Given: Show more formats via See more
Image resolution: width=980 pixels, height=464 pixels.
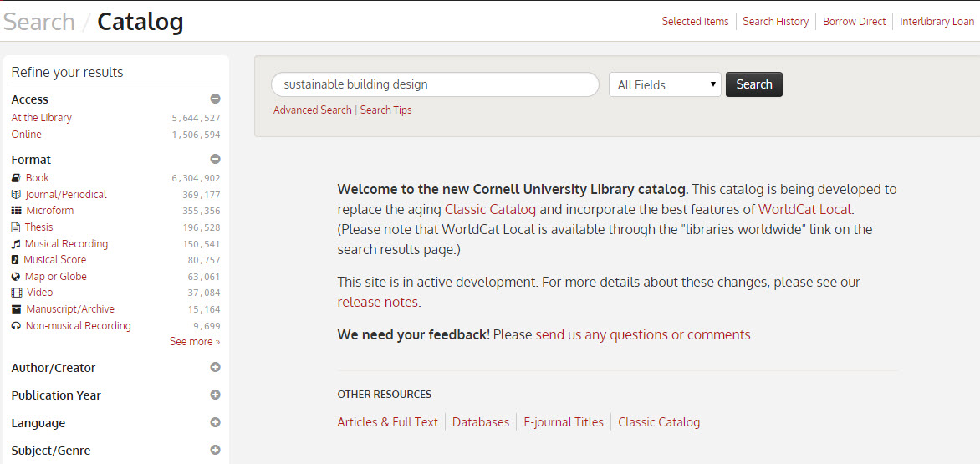Looking at the screenshot, I should coord(194,342).
